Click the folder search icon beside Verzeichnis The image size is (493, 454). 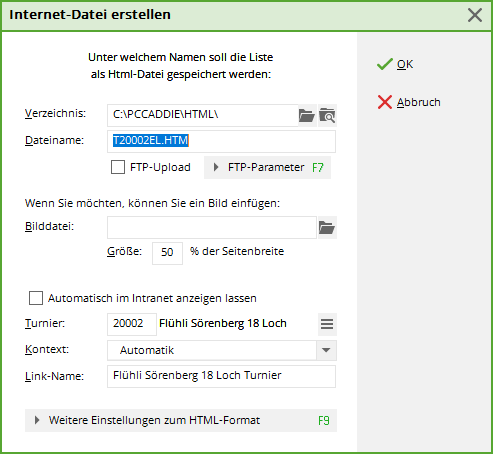point(327,115)
